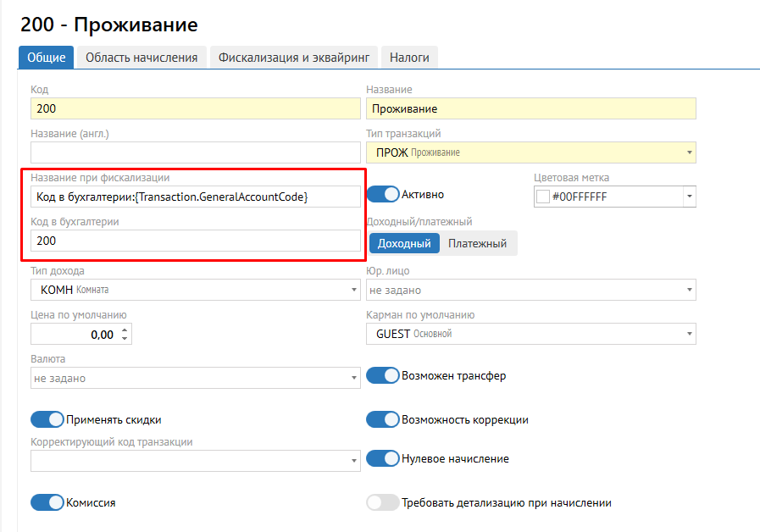
Task: Select the Платежный option
Action: tap(478, 244)
